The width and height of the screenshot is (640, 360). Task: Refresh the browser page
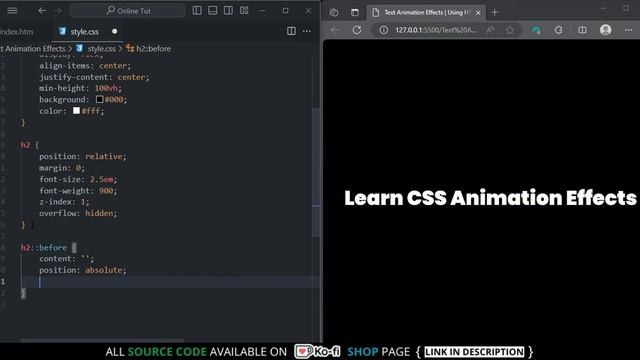[x=357, y=30]
